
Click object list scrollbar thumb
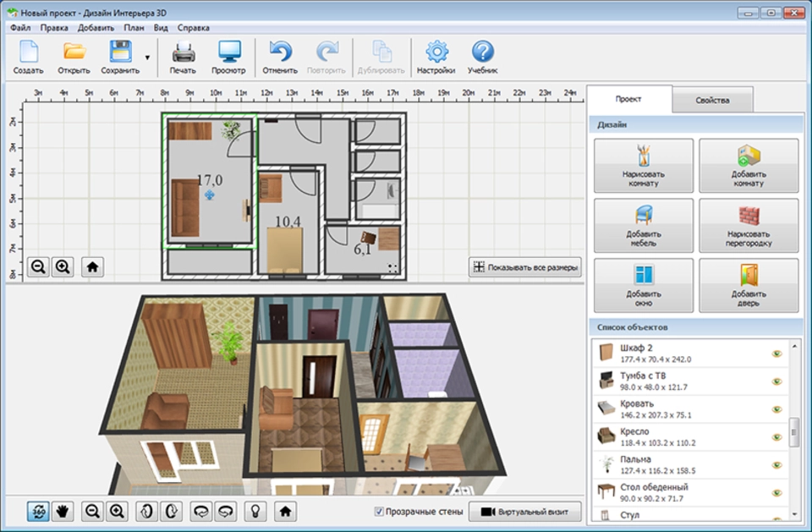(x=794, y=432)
